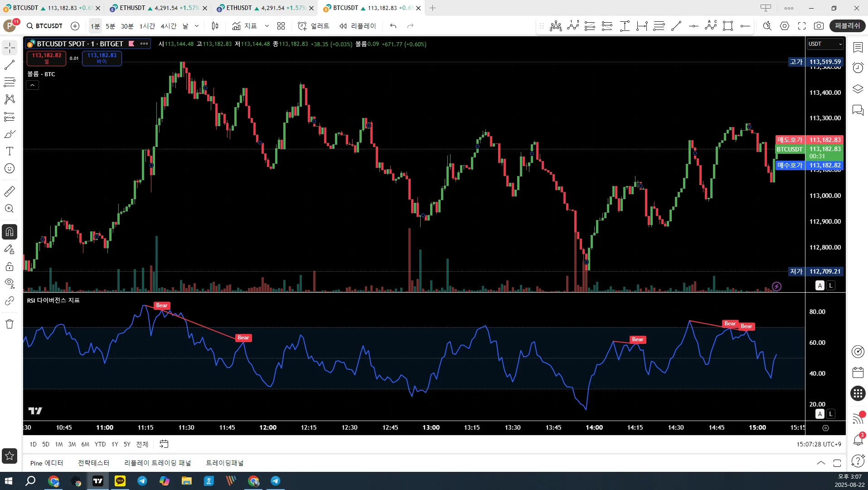The height and width of the screenshot is (490, 868).
Task: Open the profile avatar user menu
Action: 10,26
